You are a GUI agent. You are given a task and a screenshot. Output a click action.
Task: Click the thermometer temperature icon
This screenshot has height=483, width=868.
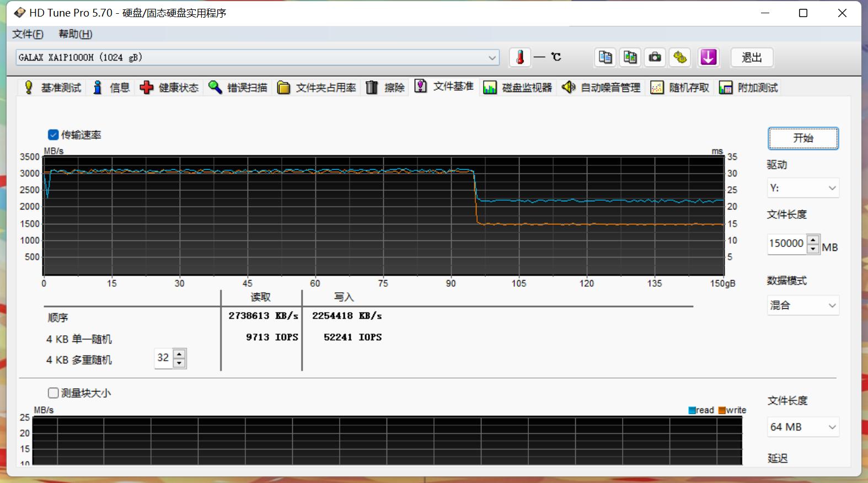(x=519, y=57)
